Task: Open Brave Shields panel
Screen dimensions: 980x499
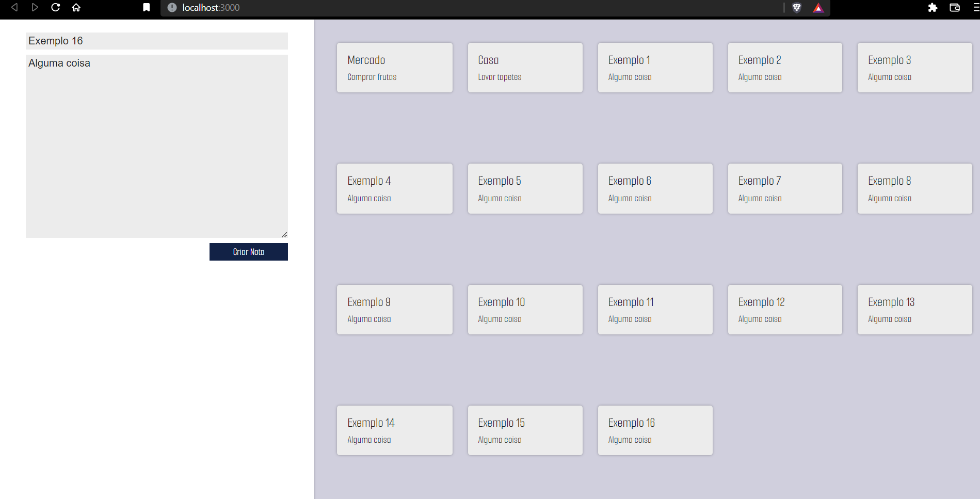Action: pos(797,8)
